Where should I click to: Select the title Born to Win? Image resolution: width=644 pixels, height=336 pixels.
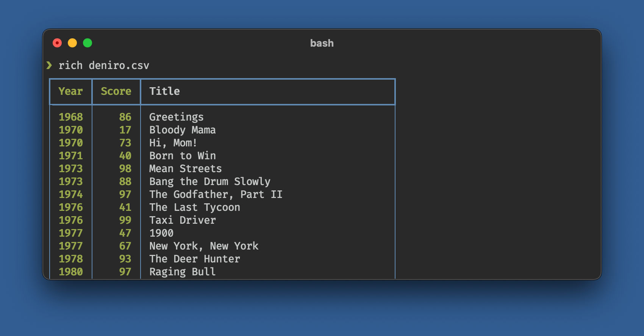(183, 156)
